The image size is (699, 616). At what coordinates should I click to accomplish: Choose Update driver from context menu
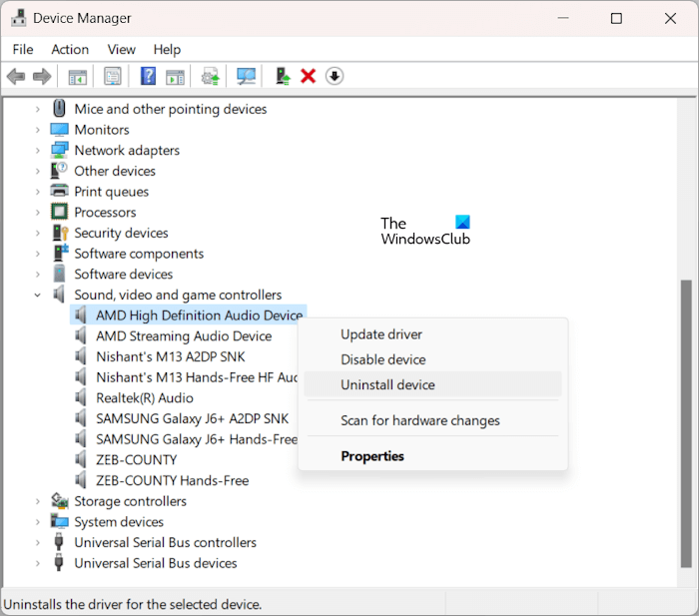point(432,334)
